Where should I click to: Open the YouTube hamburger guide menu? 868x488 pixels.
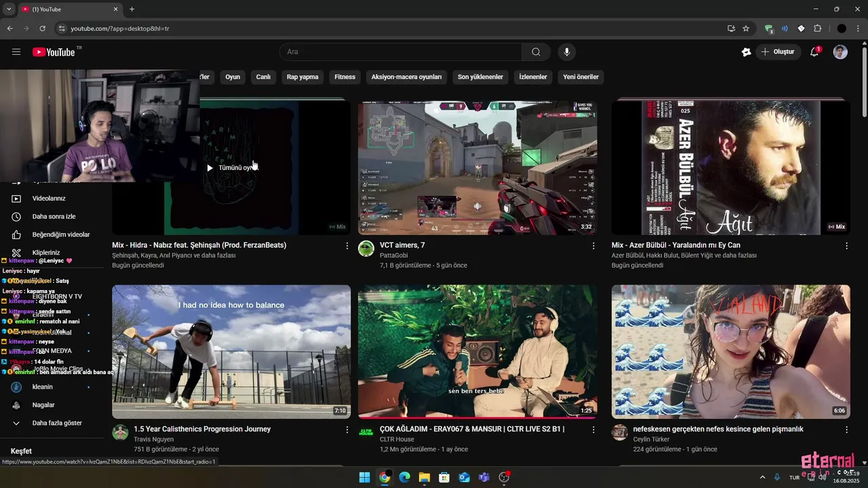[x=16, y=52]
